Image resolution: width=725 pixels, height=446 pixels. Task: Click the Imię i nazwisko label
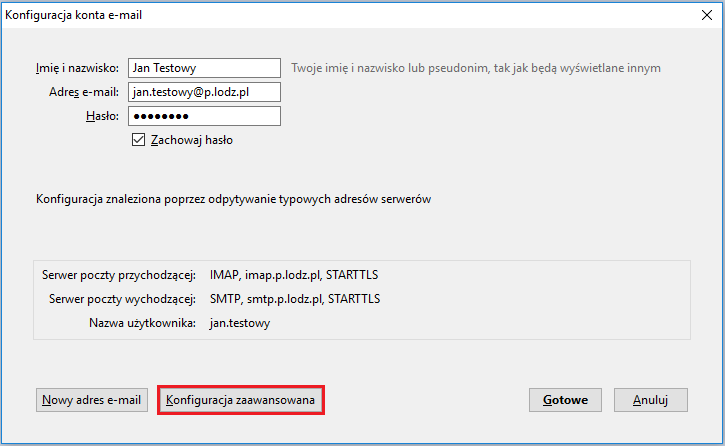coord(76,68)
